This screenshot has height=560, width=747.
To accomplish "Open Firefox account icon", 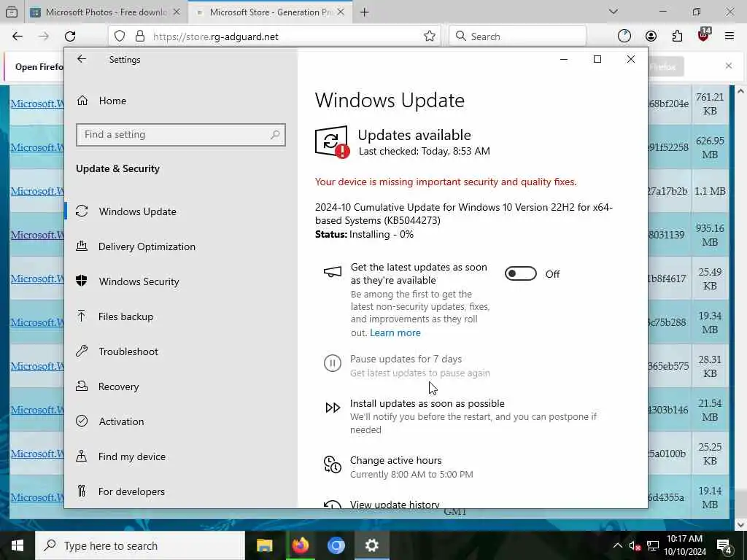I will coord(651,36).
